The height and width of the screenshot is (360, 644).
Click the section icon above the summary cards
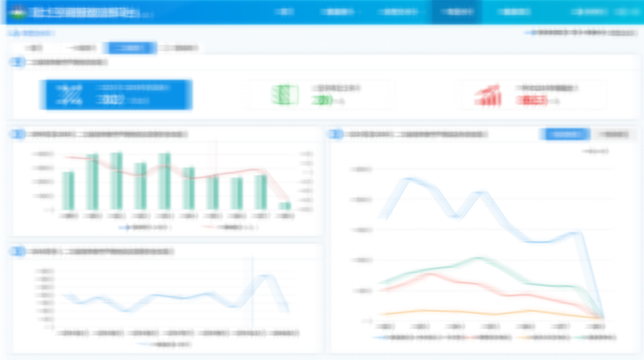click(18, 62)
